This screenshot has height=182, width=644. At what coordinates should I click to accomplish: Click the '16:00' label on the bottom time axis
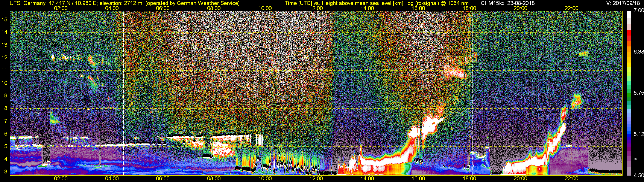pos(418,179)
